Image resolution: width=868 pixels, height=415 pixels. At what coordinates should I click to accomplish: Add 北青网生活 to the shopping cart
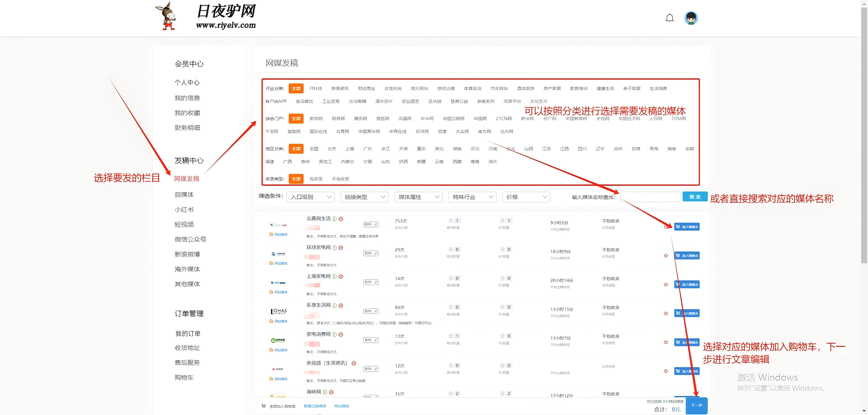point(687,227)
